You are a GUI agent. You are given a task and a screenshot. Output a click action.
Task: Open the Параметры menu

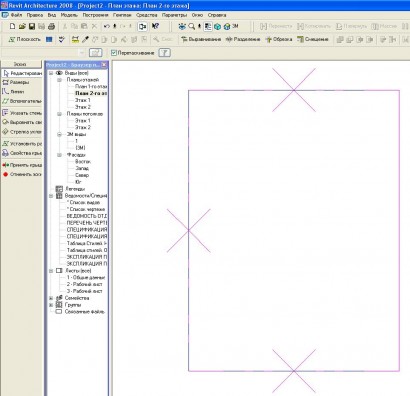point(174,15)
